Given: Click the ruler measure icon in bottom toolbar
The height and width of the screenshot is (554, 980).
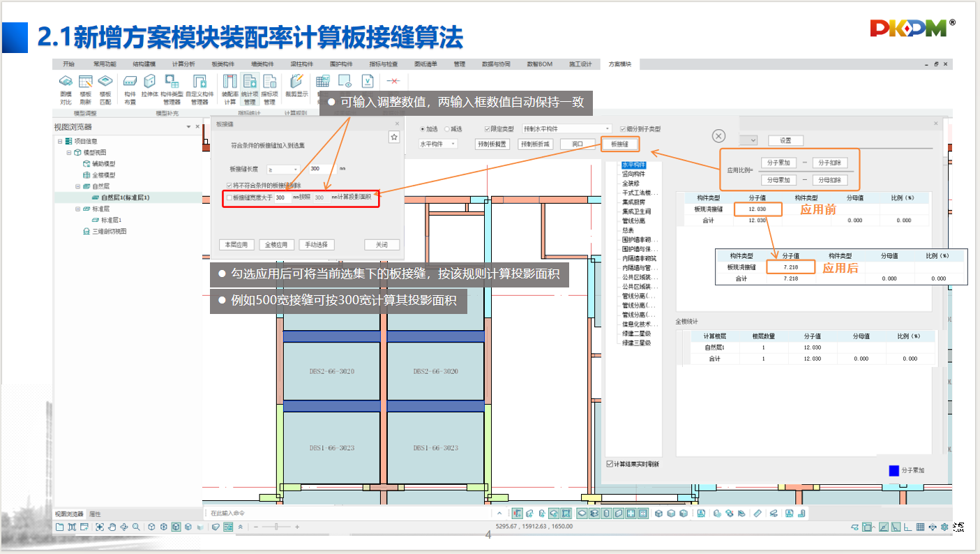Looking at the screenshot, I should coord(758,514).
